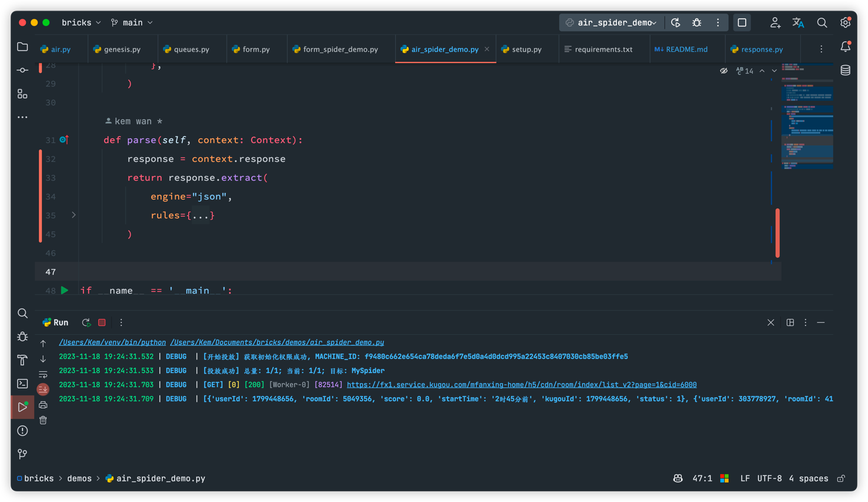
Task: Open the bricks project dropdown
Action: coord(81,22)
